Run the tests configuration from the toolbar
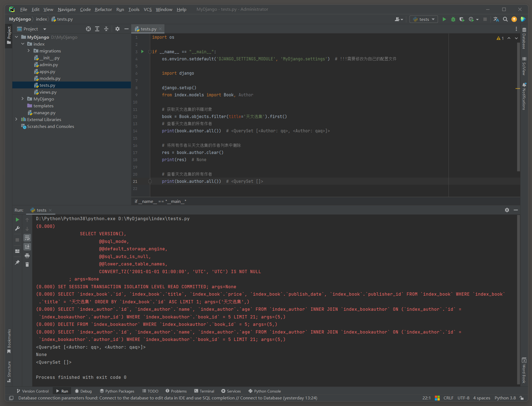 click(x=444, y=19)
